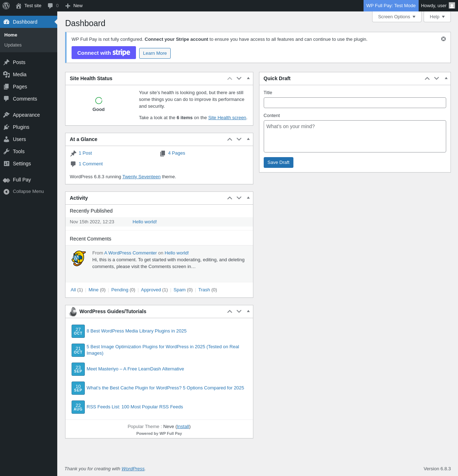Click the Quick Draft Content textarea
The image size is (458, 476).
355,136
